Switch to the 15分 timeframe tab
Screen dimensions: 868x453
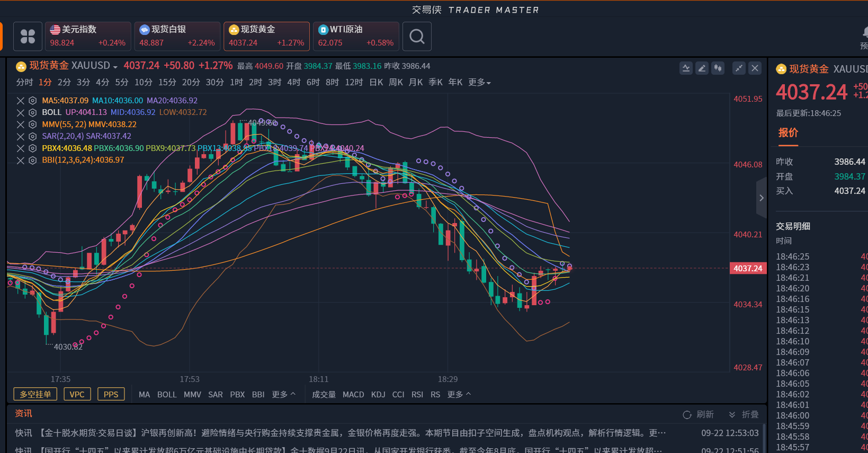coord(167,83)
